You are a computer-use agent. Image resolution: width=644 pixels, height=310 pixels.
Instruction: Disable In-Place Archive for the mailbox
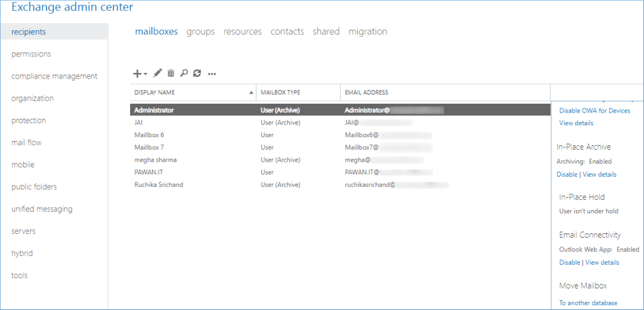tap(567, 174)
